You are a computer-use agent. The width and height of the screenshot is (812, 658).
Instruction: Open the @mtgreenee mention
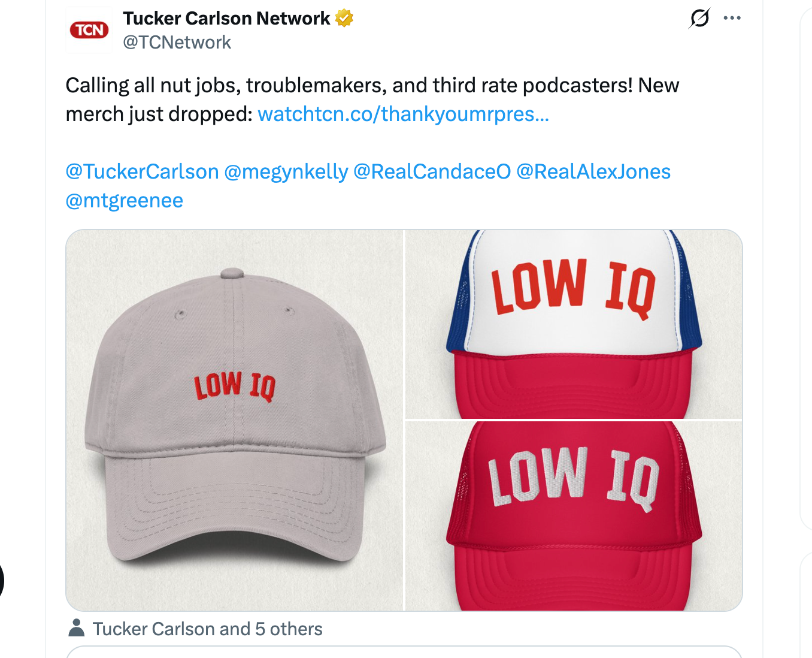click(124, 201)
